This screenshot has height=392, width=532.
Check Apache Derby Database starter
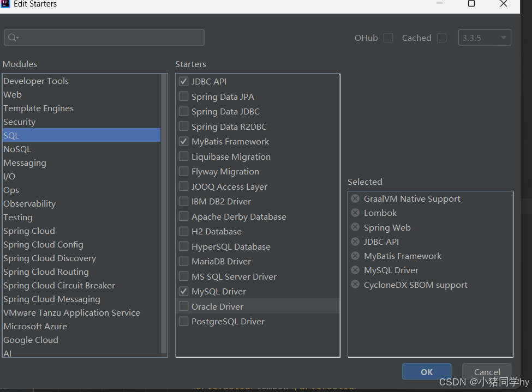point(183,216)
